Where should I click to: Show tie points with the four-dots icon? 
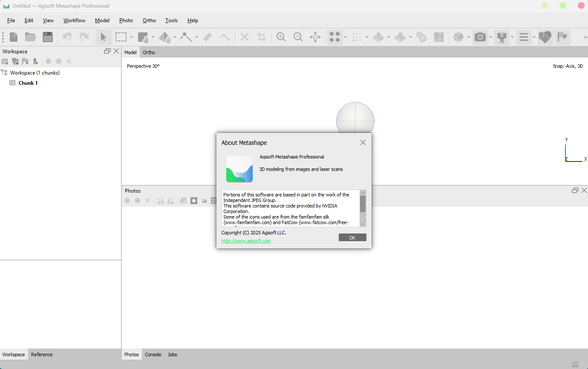pos(334,37)
